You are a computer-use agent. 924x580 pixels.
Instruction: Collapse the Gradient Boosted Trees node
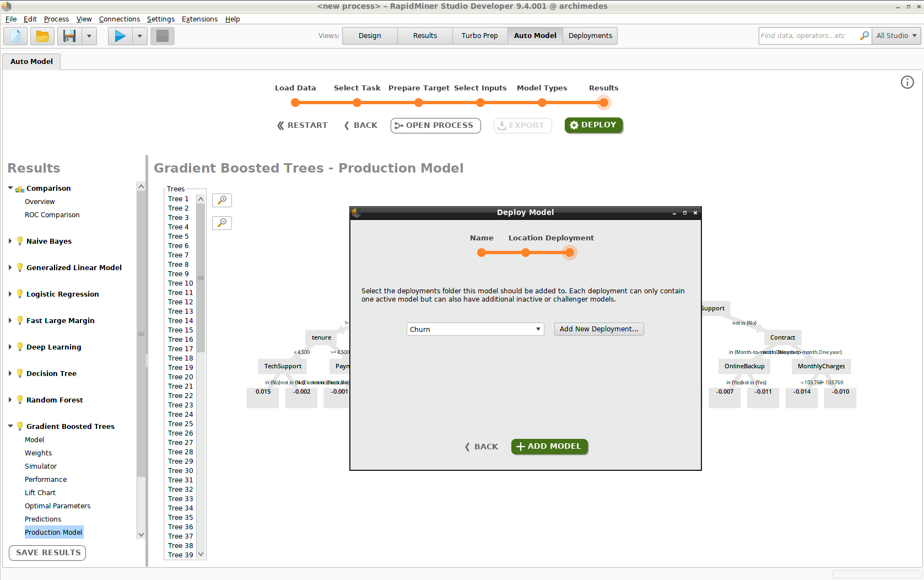click(x=10, y=426)
